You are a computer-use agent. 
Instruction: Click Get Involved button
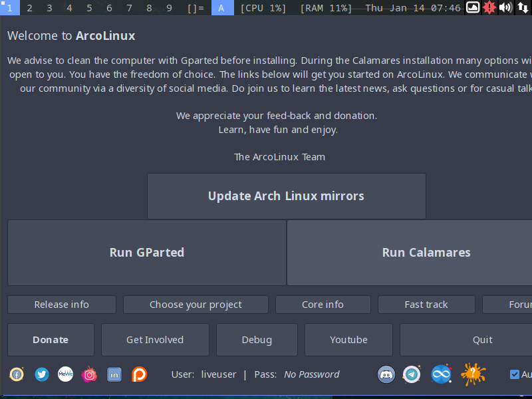coord(155,340)
